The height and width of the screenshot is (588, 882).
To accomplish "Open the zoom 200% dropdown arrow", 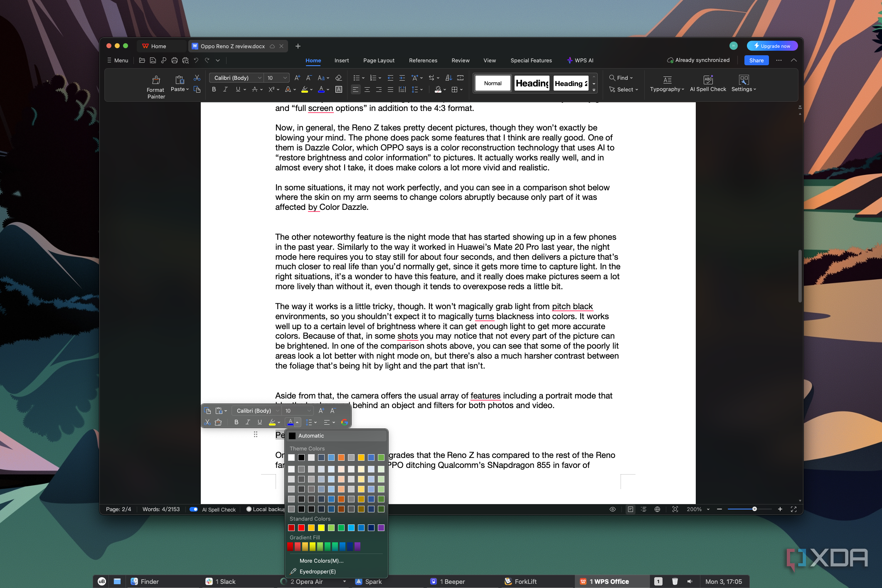I will (x=708, y=509).
